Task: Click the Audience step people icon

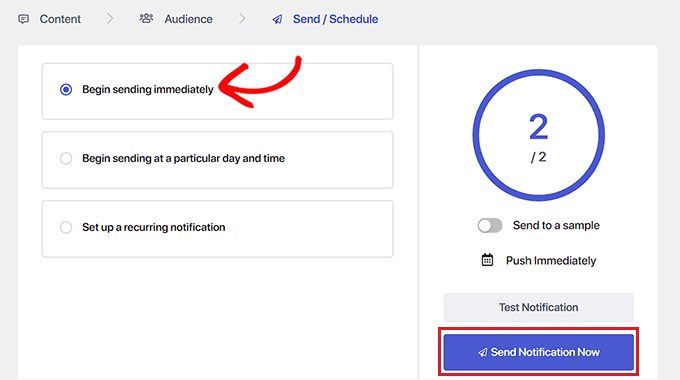Action: (146, 19)
